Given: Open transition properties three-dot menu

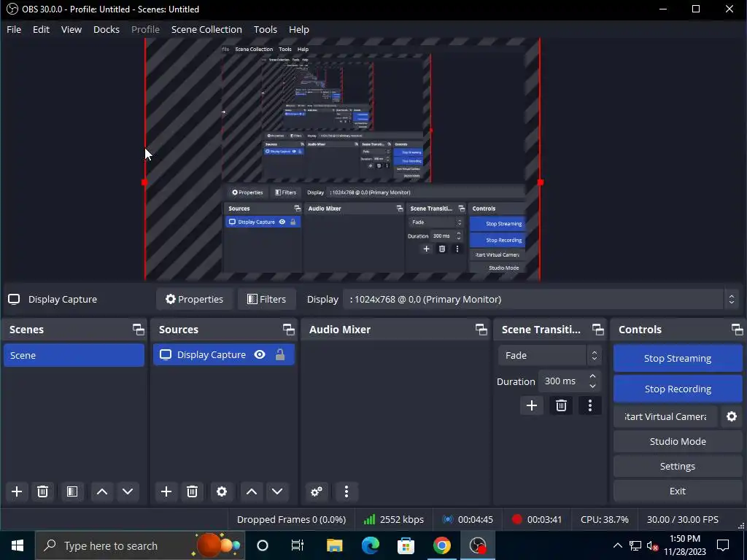Looking at the screenshot, I should click(589, 405).
